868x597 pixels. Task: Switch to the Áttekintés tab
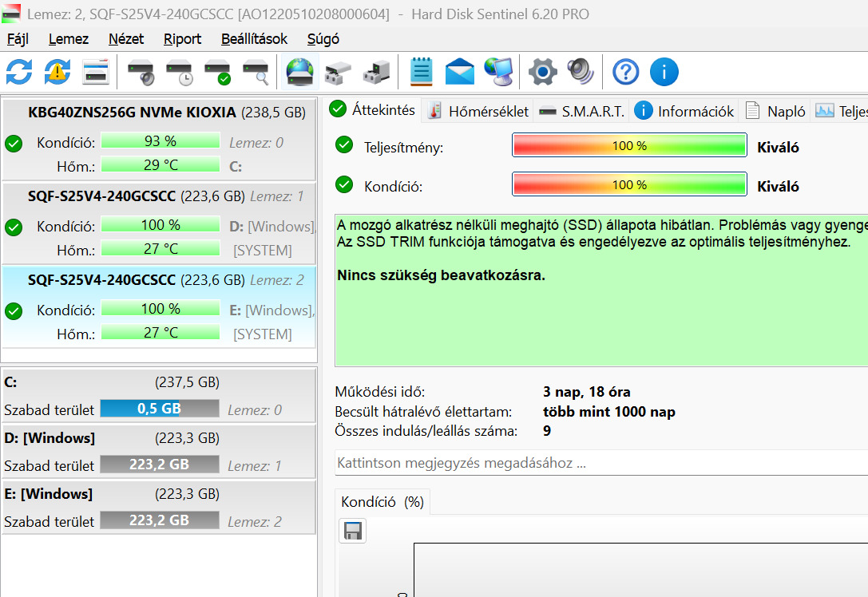coord(372,109)
